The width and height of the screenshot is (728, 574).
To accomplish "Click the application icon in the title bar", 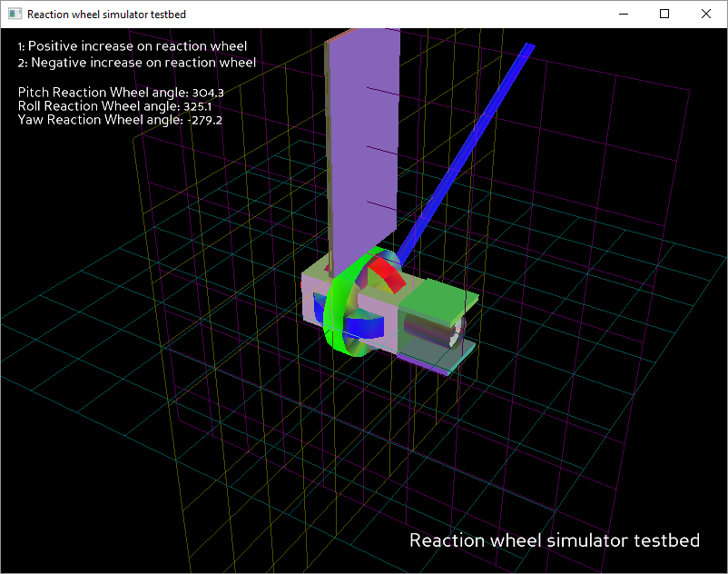I will [x=15, y=15].
